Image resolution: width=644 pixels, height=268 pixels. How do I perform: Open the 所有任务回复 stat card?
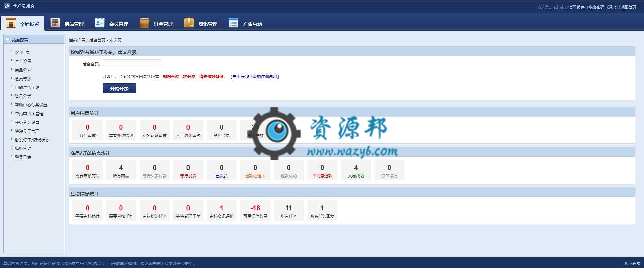click(x=322, y=211)
